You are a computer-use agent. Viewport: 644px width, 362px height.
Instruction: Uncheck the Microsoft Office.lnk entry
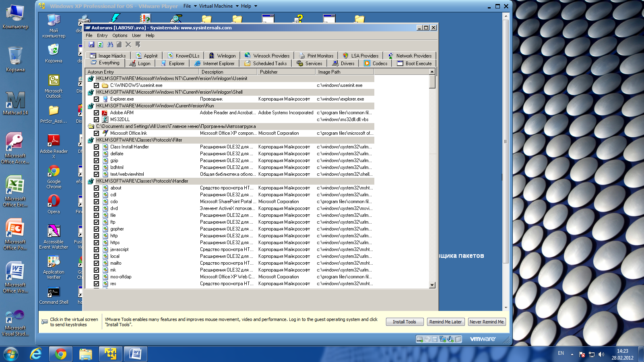point(97,133)
